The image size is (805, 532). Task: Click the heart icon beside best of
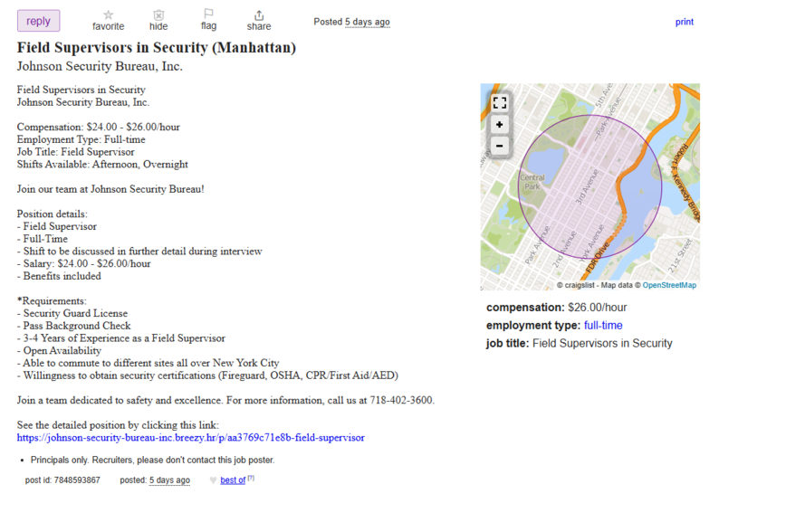point(213,480)
